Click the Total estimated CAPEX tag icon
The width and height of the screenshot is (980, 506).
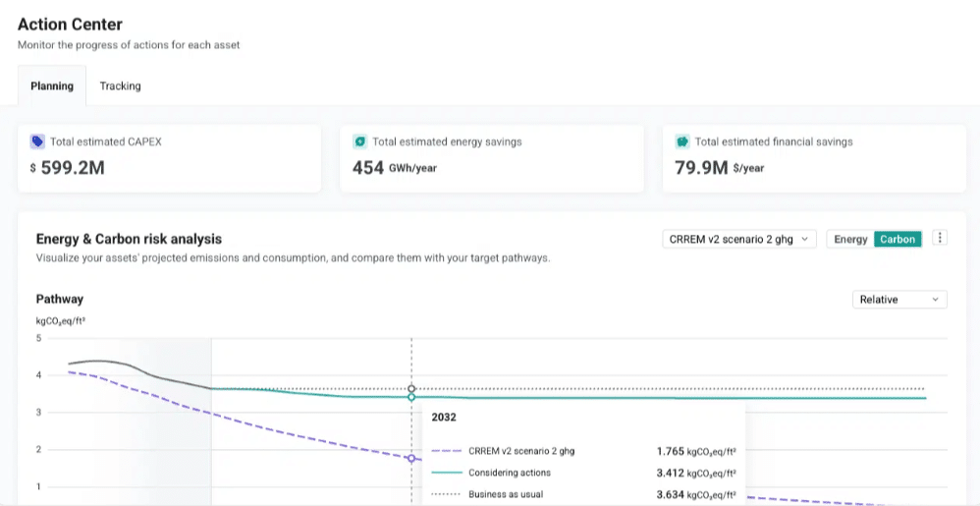point(37,142)
